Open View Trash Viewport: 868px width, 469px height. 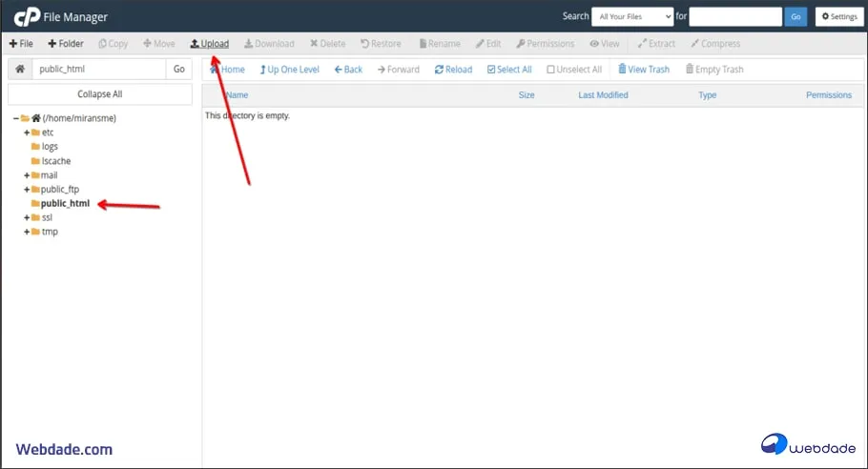[x=644, y=70]
